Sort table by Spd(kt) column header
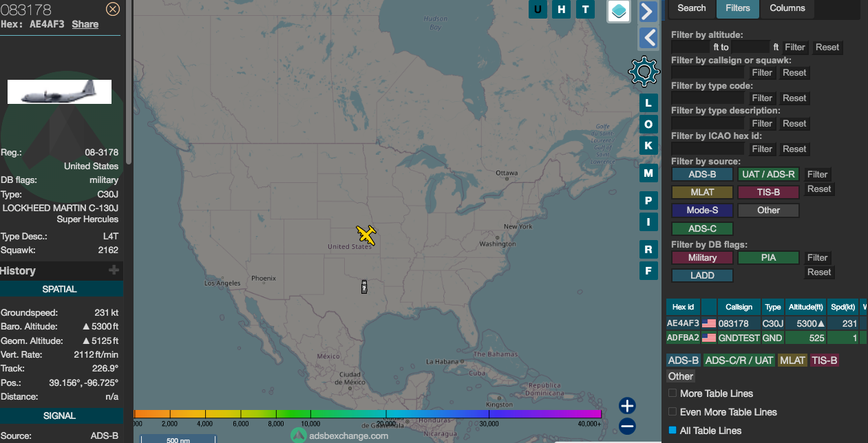Image resolution: width=868 pixels, height=443 pixels. pos(843,307)
